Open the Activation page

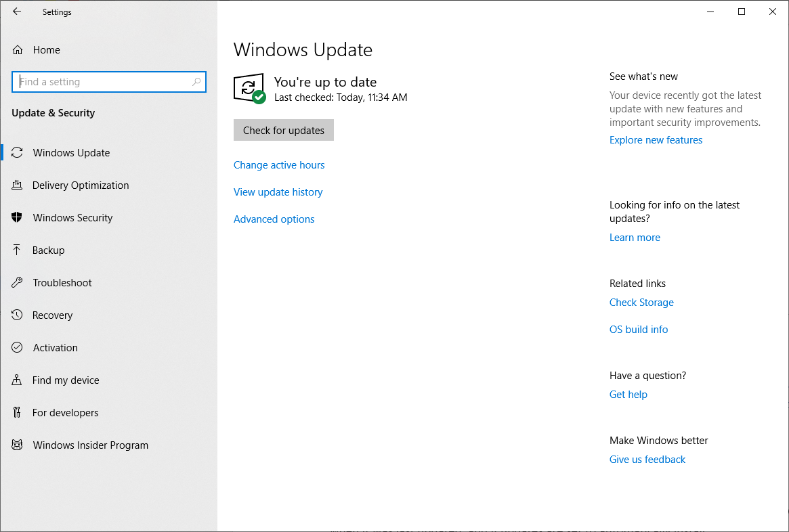click(x=108, y=347)
